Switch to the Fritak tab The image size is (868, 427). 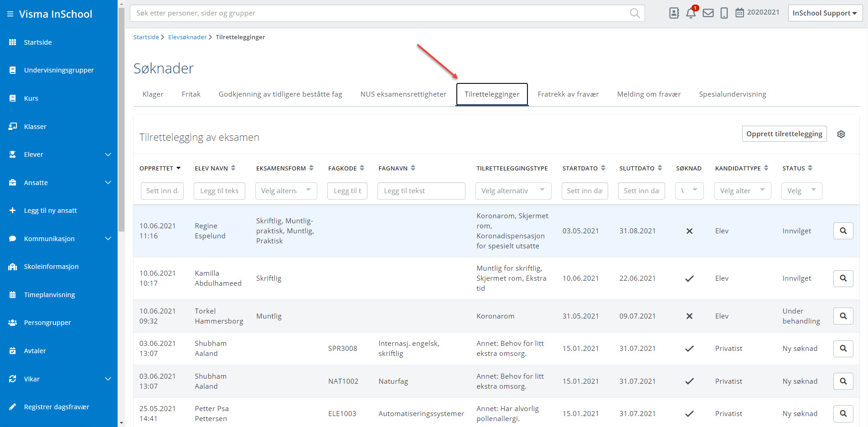tap(191, 94)
